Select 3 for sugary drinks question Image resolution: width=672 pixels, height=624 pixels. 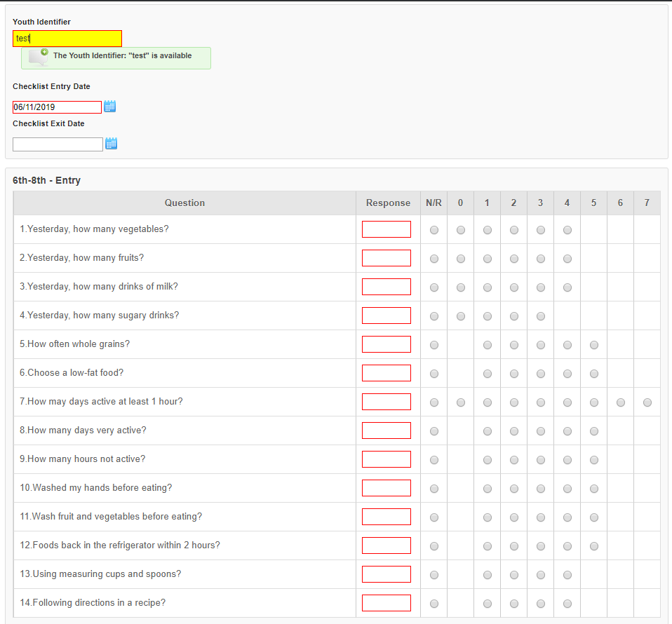pyautogui.click(x=541, y=316)
